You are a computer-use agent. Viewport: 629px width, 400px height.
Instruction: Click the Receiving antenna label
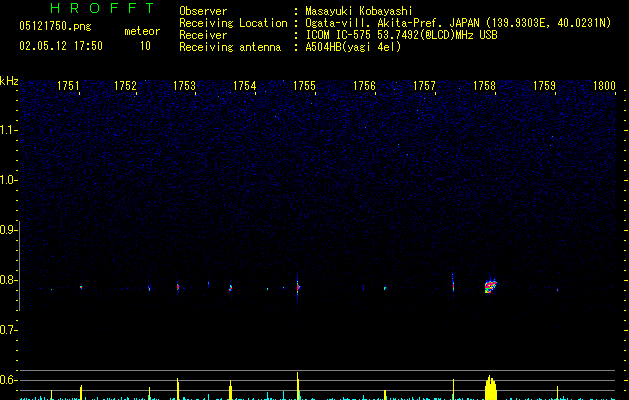coord(230,47)
